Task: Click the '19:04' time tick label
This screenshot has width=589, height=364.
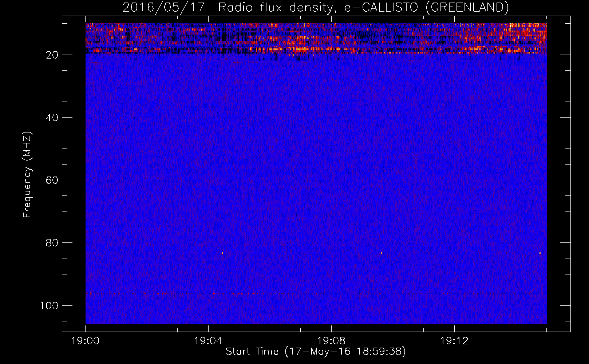Action: (208, 341)
